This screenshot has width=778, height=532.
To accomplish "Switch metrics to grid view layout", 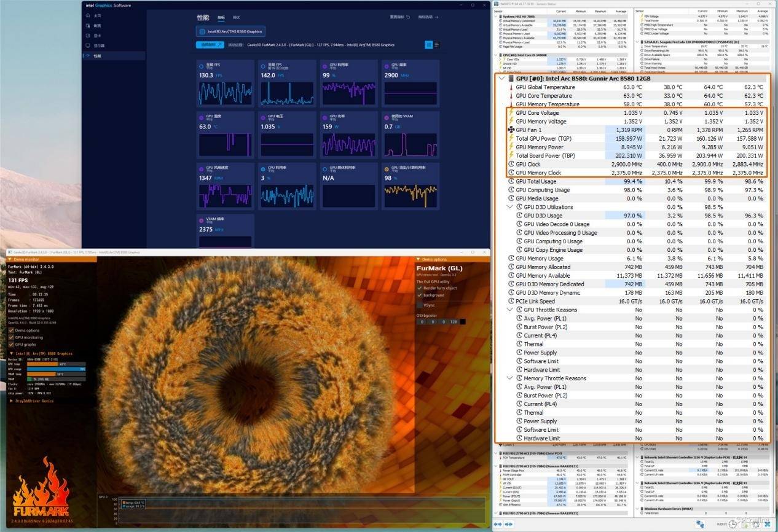I will pyautogui.click(x=428, y=45).
